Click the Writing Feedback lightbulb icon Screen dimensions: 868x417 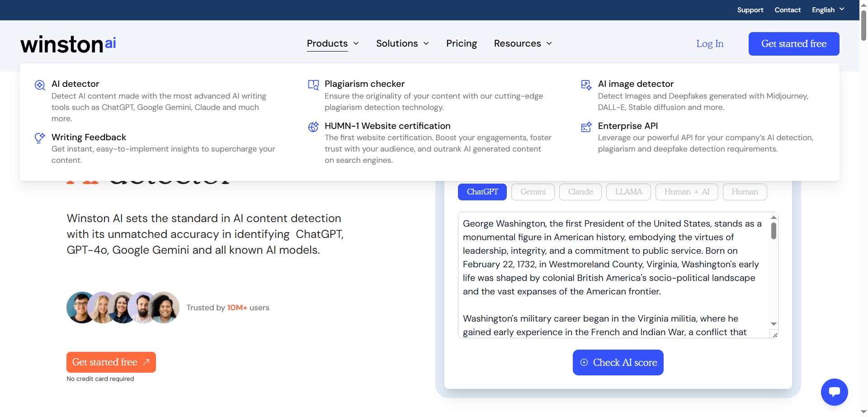point(40,138)
